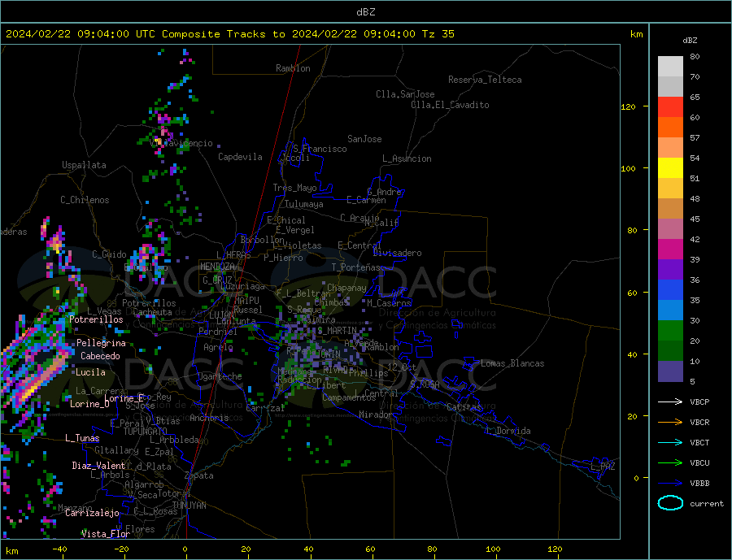The image size is (732, 560).
Task: Click the Villavicencio radar echo cell
Action: tap(159, 141)
